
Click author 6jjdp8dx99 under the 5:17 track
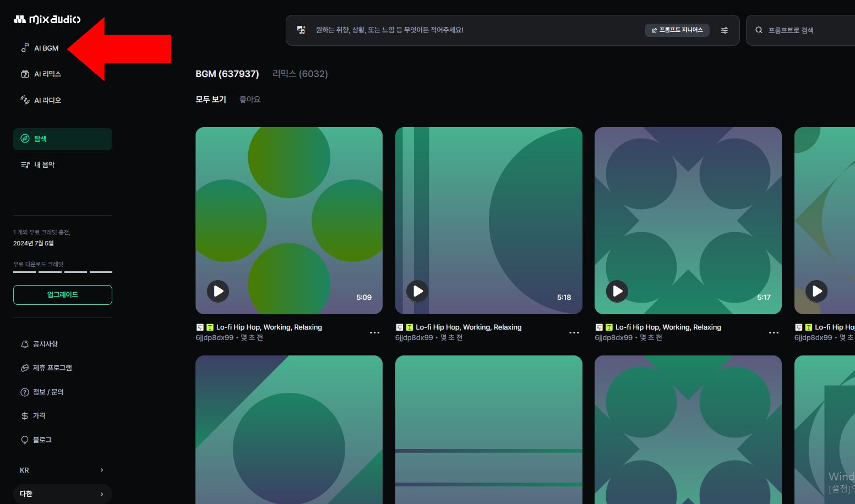point(613,338)
